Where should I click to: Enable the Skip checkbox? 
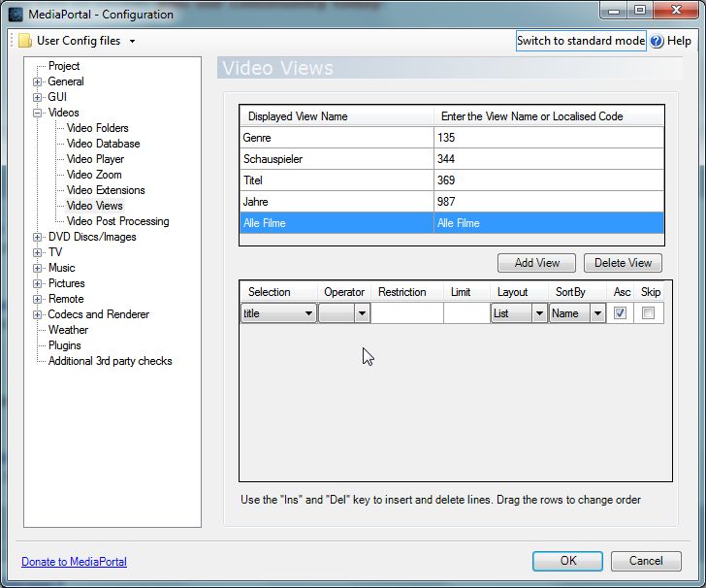(x=648, y=313)
